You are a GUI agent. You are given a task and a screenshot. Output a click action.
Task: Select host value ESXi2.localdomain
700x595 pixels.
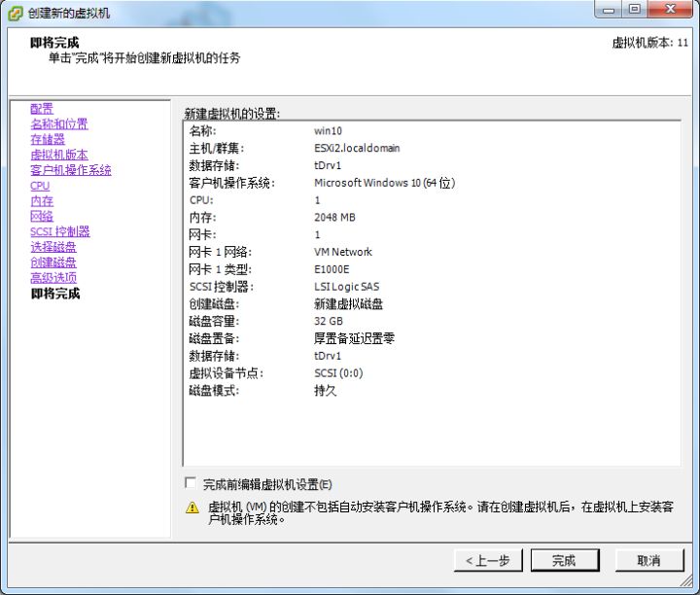click(x=357, y=148)
